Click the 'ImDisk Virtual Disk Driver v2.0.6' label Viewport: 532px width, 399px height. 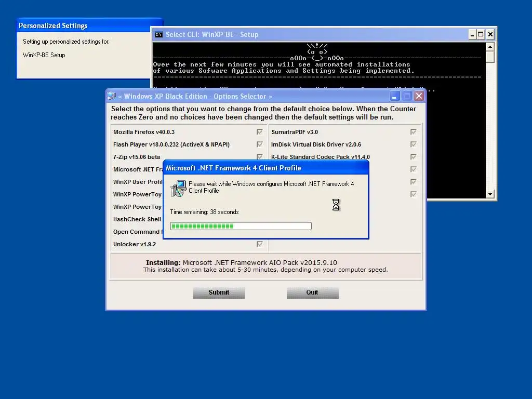tap(316, 144)
